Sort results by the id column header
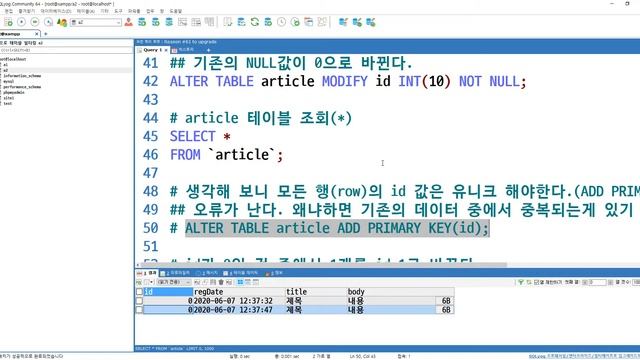Screen dimensions: 640x360 pyautogui.click(x=168, y=292)
